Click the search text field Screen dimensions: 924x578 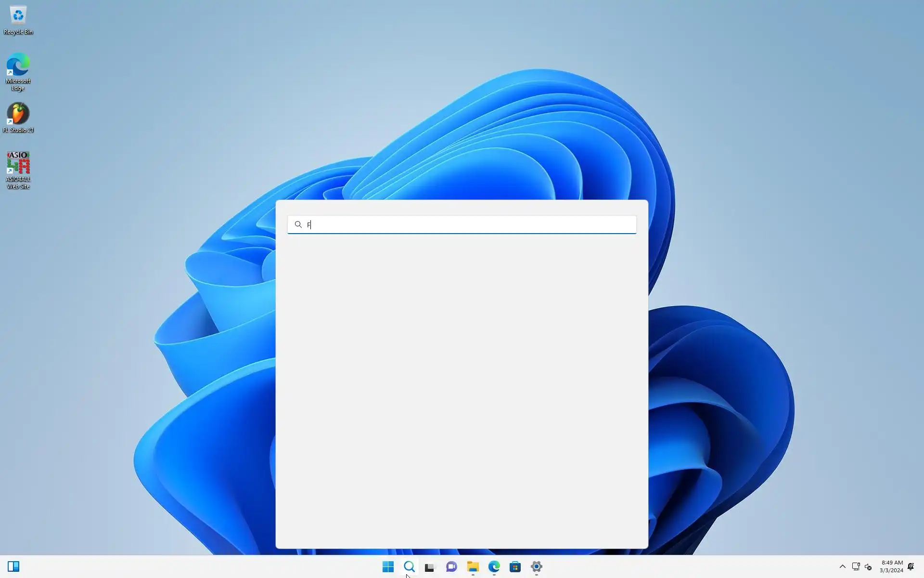pos(462,224)
